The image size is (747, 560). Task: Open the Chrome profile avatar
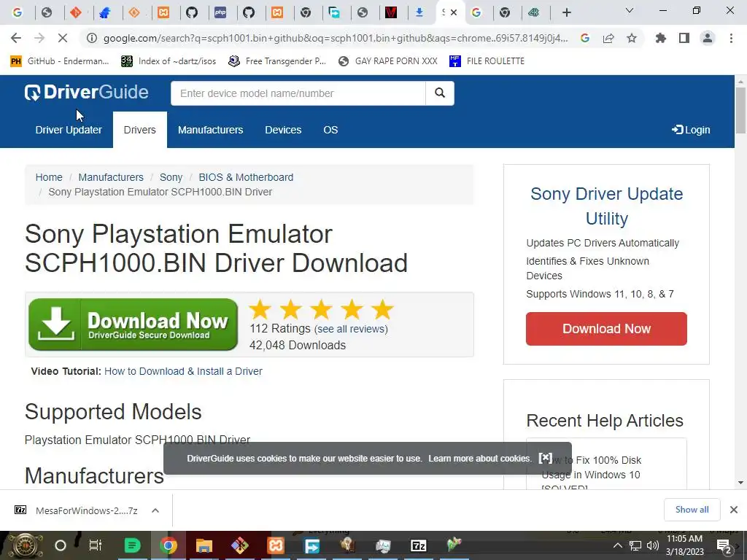tap(708, 38)
